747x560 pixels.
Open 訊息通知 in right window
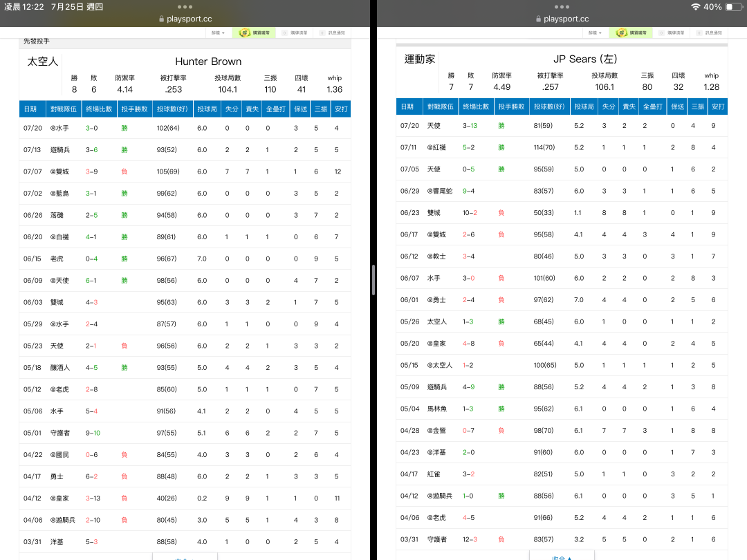tap(710, 33)
